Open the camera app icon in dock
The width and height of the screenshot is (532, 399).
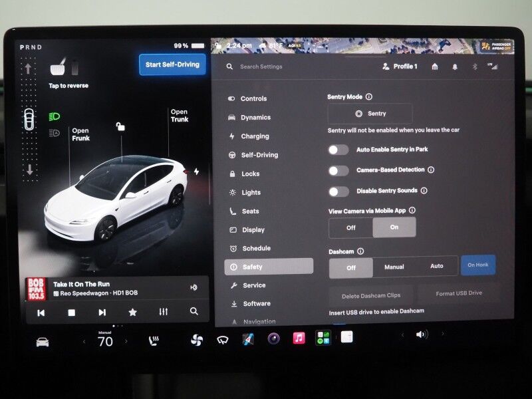coord(273,338)
